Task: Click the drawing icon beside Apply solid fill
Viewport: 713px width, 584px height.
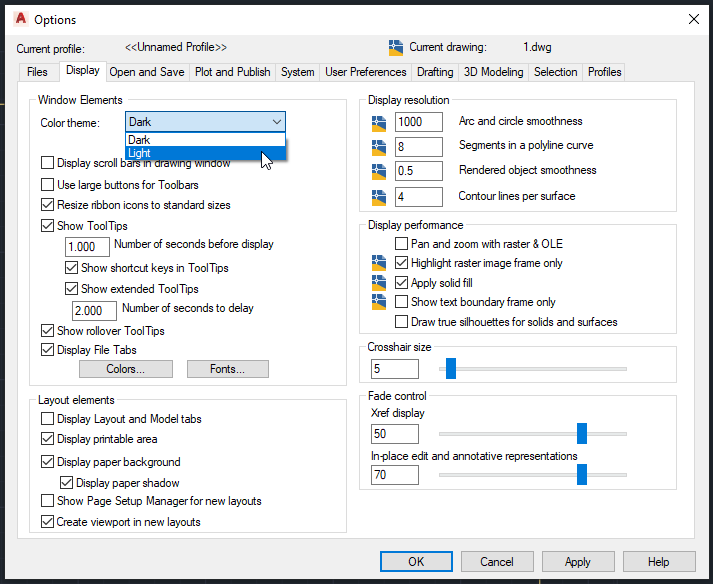Action: click(x=379, y=283)
